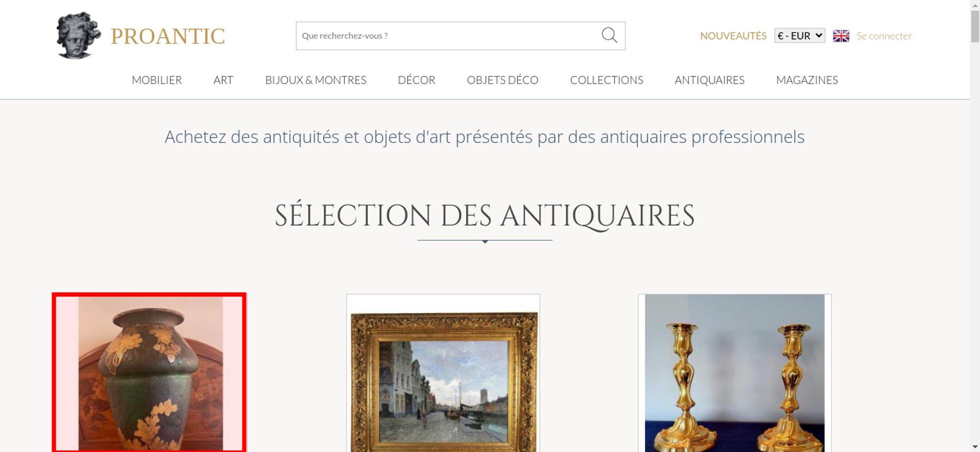Click the Proantic cherub head logo
The image size is (980, 452).
click(x=78, y=36)
